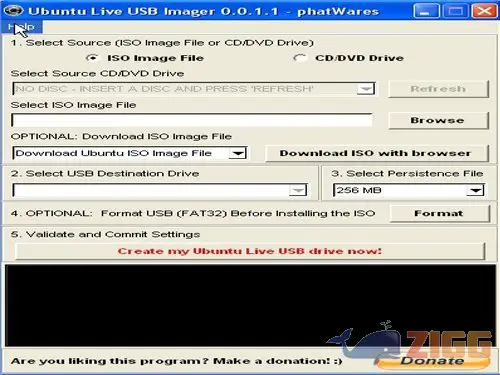500x375 pixels.
Task: Click the application icon in title bar
Action: pyautogui.click(x=13, y=11)
